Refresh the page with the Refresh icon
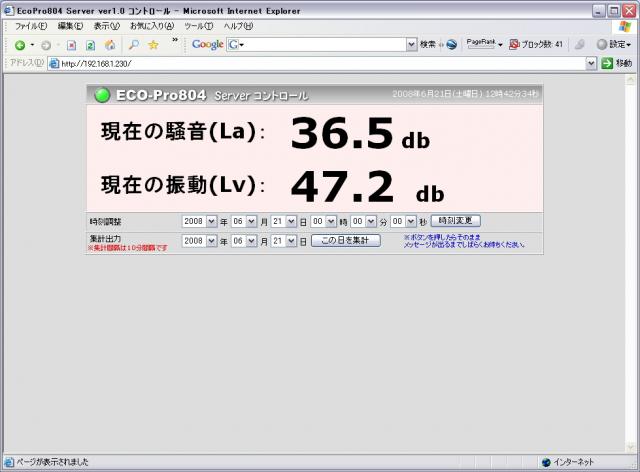 pos(91,45)
